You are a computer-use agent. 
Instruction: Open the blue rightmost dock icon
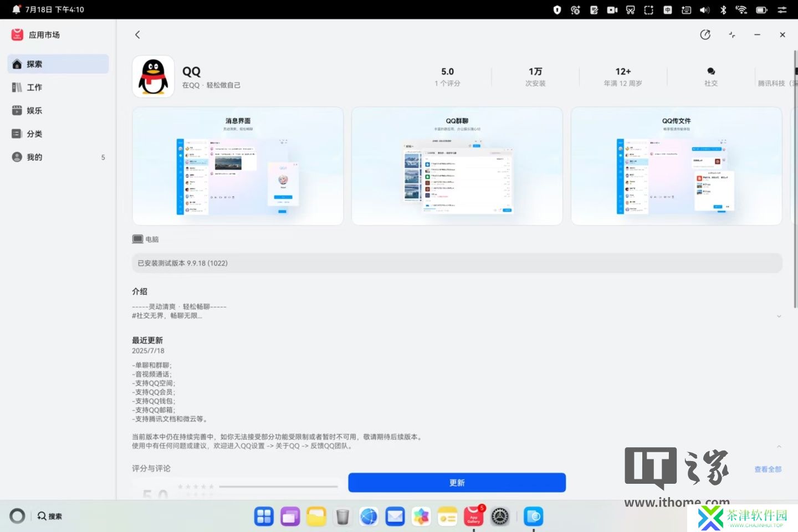click(534, 516)
